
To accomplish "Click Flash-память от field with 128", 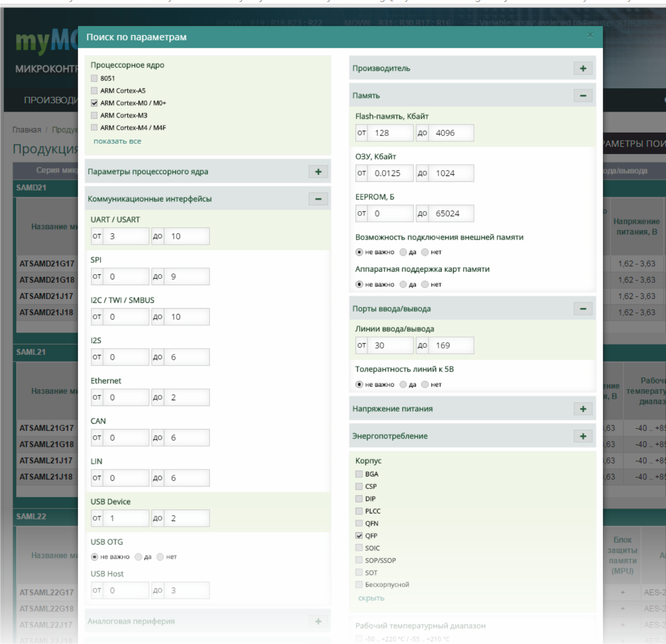I will click(391, 133).
